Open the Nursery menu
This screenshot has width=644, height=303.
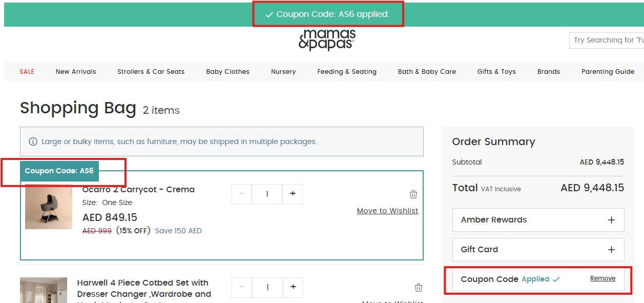tap(283, 72)
